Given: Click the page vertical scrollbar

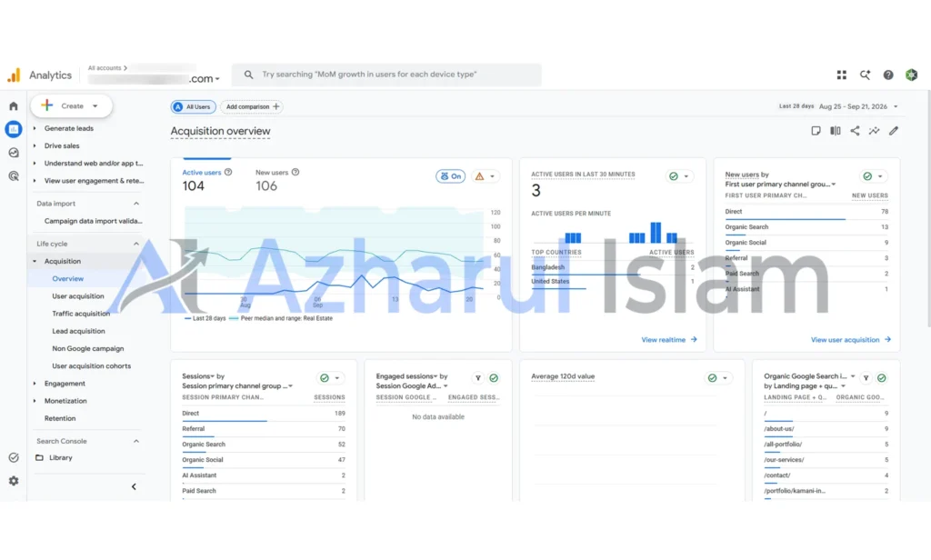Looking at the screenshot, I should pos(928,208).
